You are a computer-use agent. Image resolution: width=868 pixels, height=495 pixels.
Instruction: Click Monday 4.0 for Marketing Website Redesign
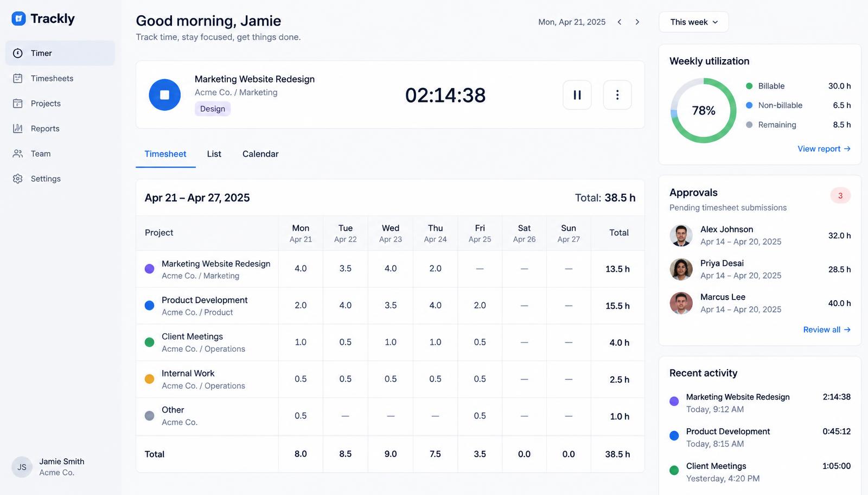tap(301, 269)
